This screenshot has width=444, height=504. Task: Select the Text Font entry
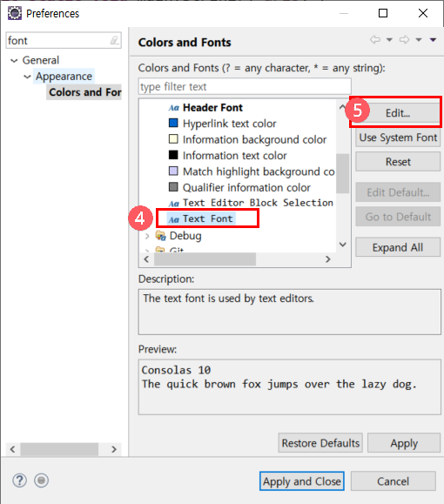pos(207,218)
